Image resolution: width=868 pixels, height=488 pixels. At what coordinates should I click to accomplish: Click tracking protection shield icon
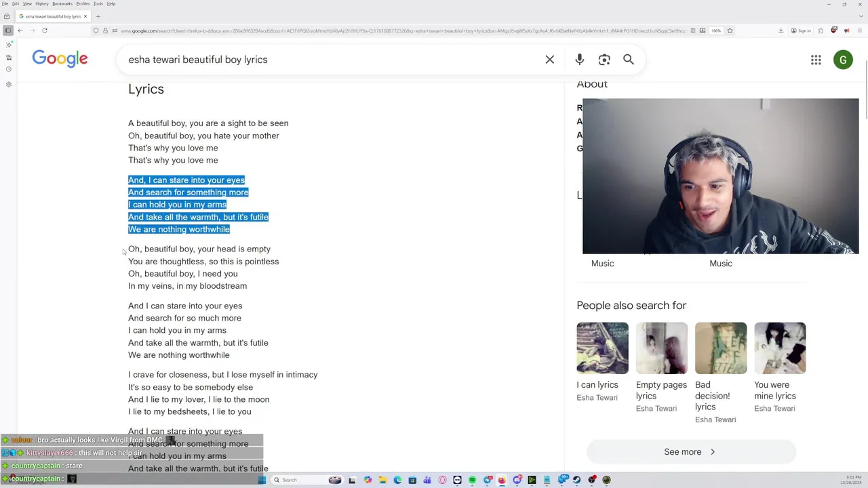[96, 30]
